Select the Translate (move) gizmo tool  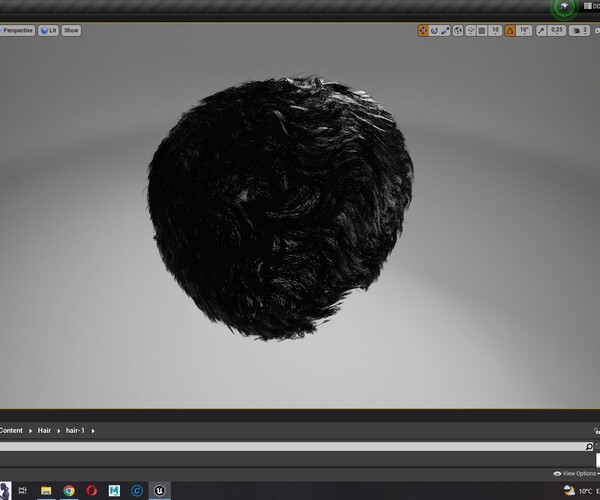pyautogui.click(x=423, y=31)
